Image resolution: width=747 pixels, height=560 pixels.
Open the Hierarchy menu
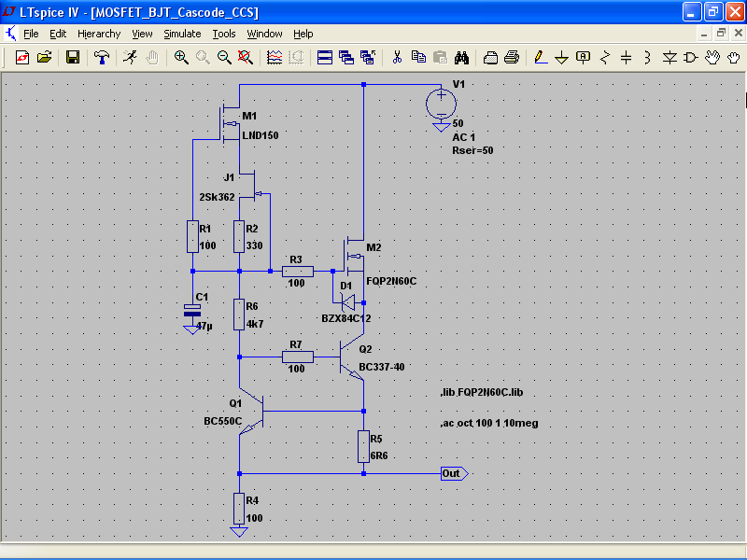coord(99,34)
